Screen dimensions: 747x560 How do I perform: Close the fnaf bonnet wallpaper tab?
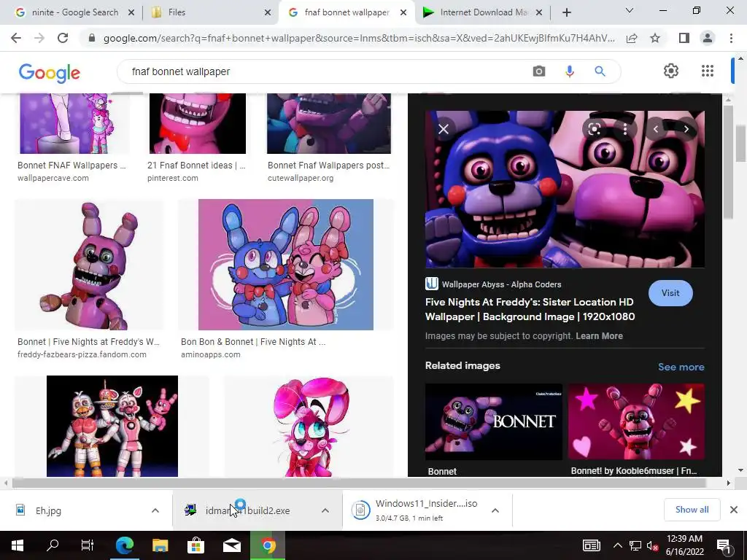403,12
